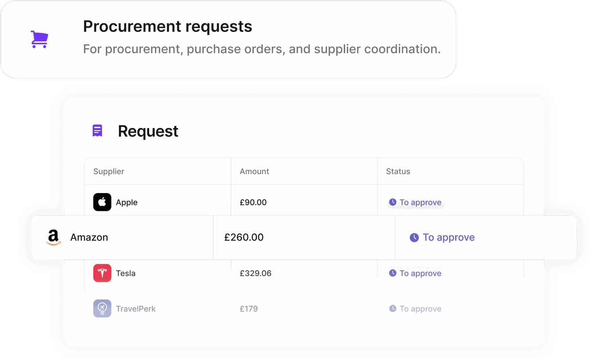The height and width of the screenshot is (364, 595).
Task: Click the Amazon logo icon
Action: (53, 237)
